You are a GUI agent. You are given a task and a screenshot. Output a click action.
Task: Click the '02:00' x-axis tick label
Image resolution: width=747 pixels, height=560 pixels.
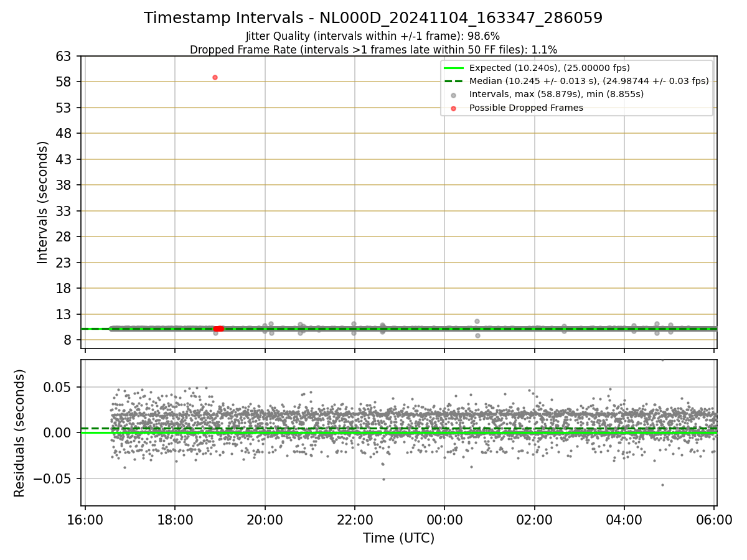coord(534,519)
